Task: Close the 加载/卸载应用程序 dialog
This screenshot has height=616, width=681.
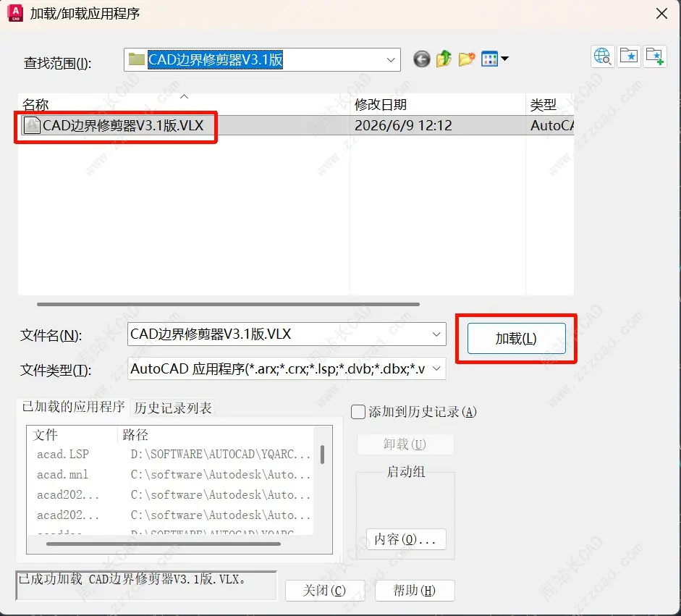Action: pos(661,14)
